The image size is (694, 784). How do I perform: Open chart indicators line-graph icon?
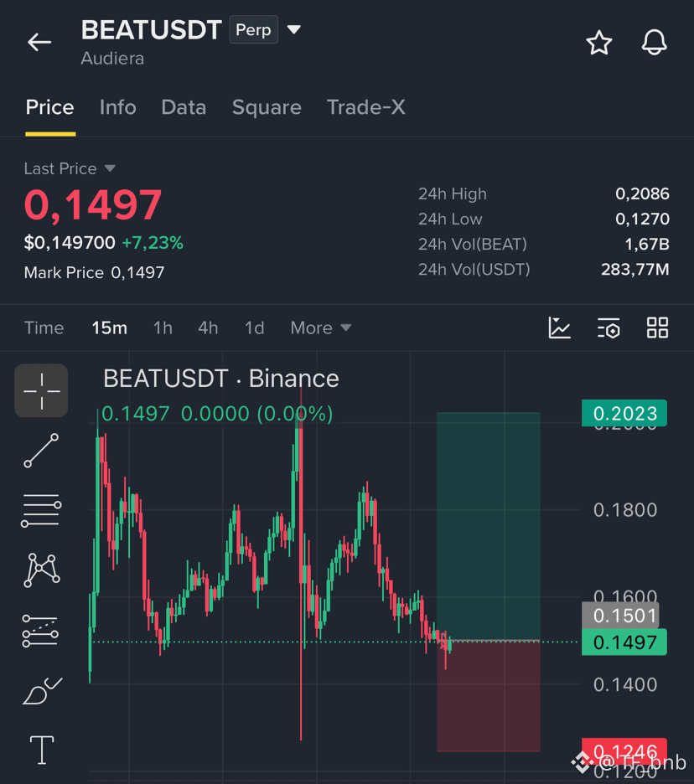[559, 328]
